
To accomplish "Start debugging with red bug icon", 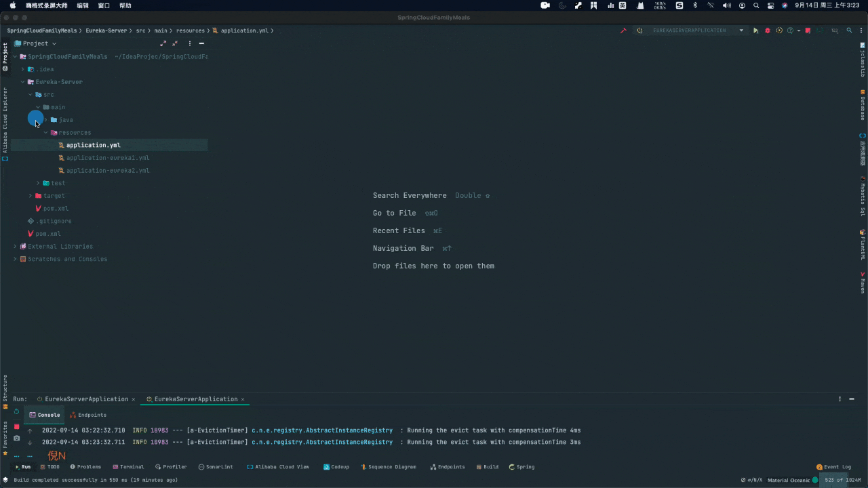I will point(768,30).
